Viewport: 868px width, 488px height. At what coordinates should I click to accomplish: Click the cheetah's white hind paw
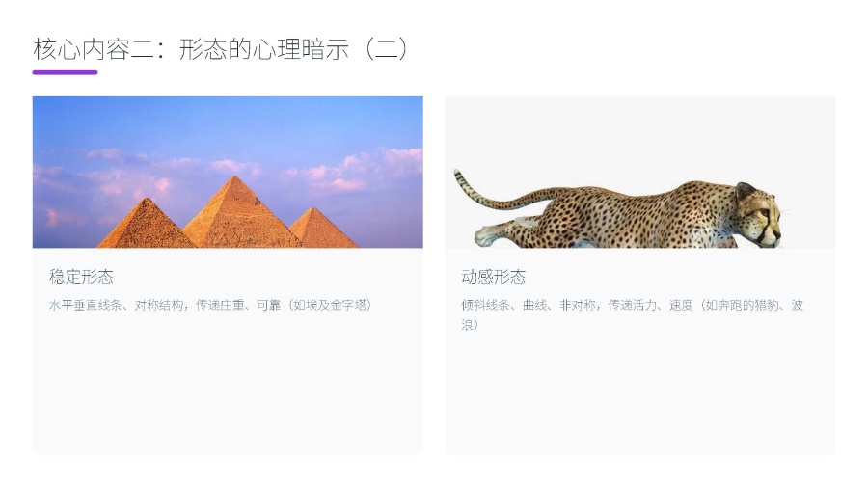pos(488,236)
